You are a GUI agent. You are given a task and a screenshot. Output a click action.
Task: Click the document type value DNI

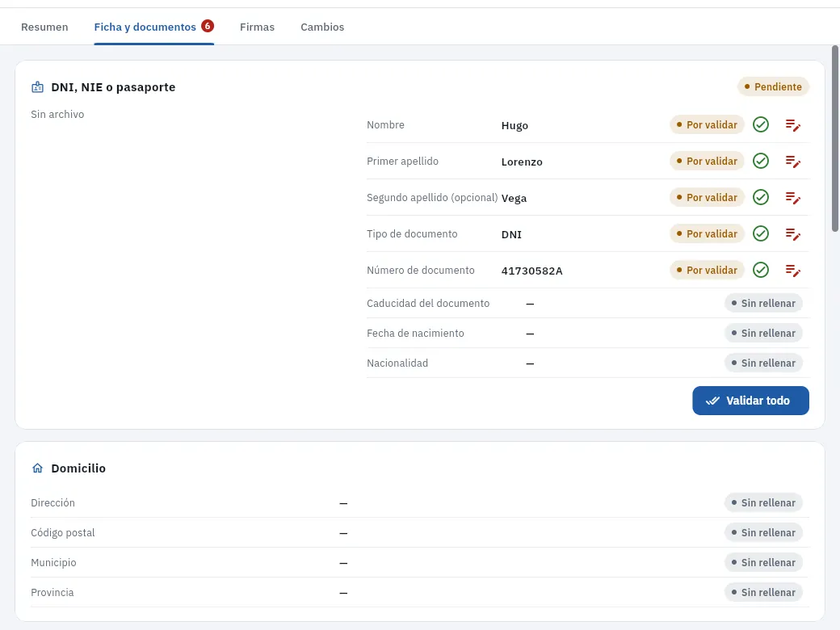click(511, 235)
